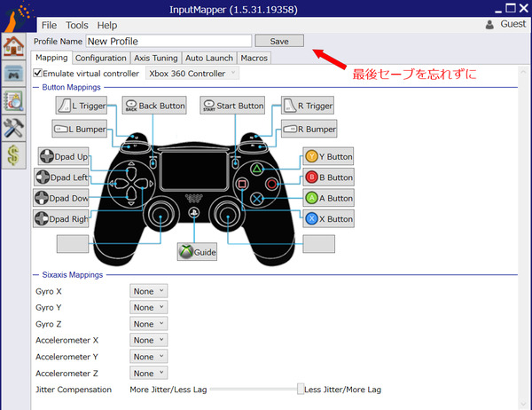The width and height of the screenshot is (532, 410).
Task: Select the Start Button mapping
Action: (232, 106)
